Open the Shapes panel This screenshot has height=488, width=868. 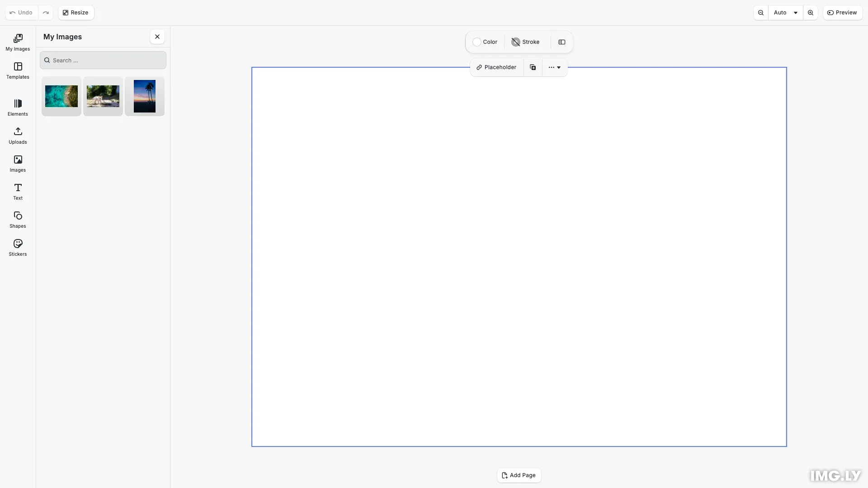[x=18, y=219]
